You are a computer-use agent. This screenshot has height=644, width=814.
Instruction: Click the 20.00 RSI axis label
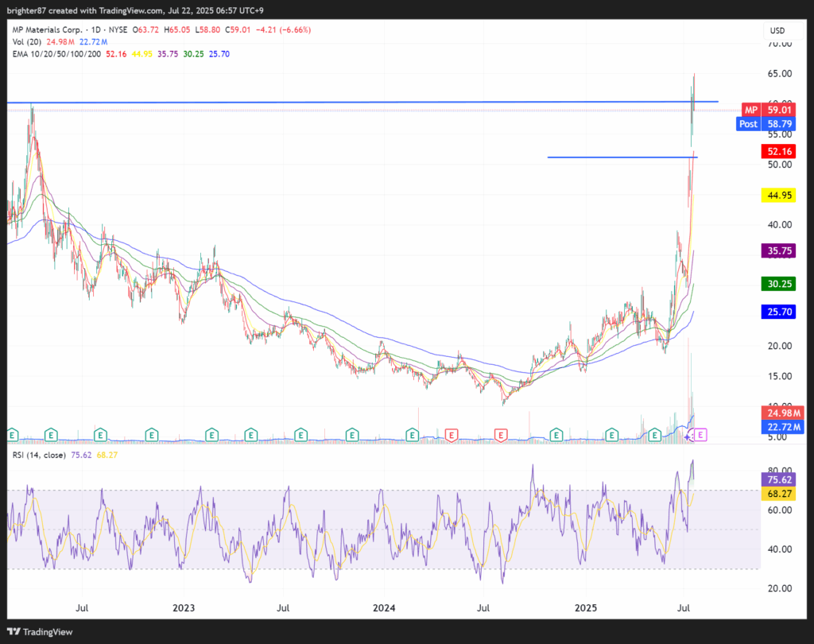[x=780, y=588]
